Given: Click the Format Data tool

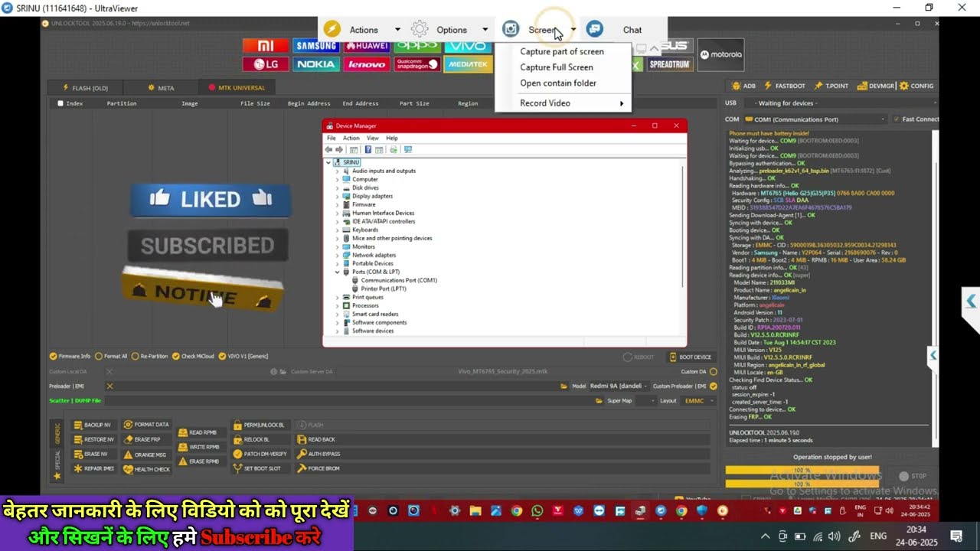Looking at the screenshot, I should click(146, 425).
